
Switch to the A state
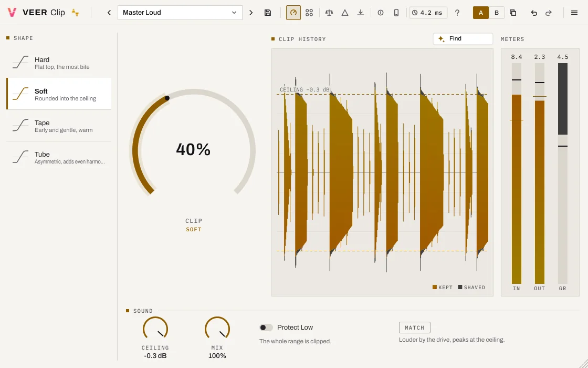pyautogui.click(x=481, y=13)
